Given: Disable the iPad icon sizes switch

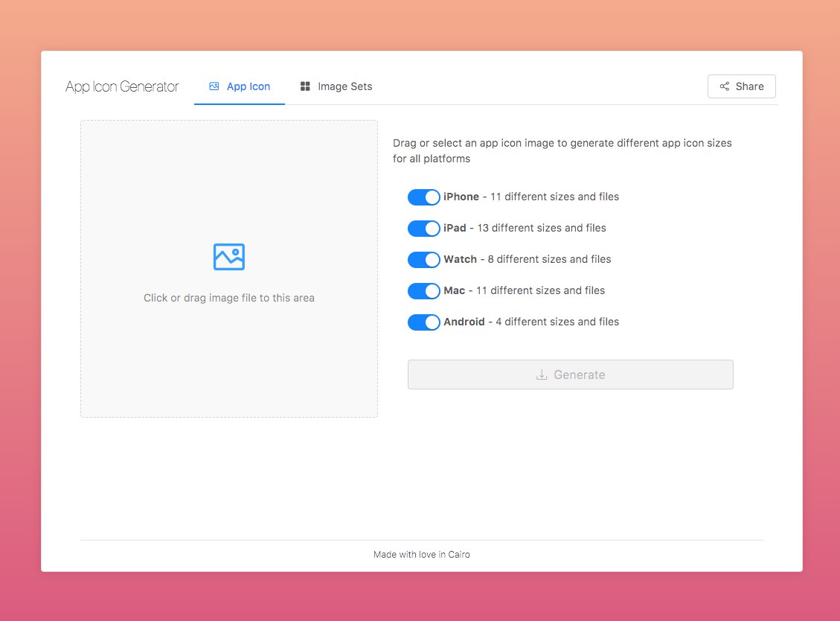Looking at the screenshot, I should pyautogui.click(x=424, y=229).
